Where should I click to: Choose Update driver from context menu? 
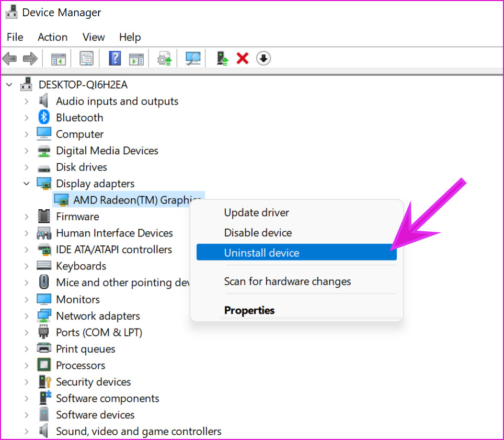click(x=296, y=212)
